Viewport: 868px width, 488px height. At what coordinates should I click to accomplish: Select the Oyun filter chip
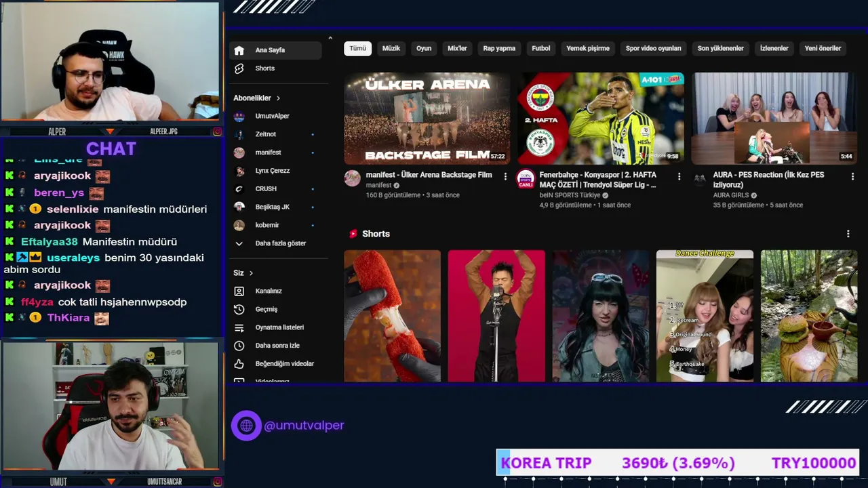coord(424,48)
